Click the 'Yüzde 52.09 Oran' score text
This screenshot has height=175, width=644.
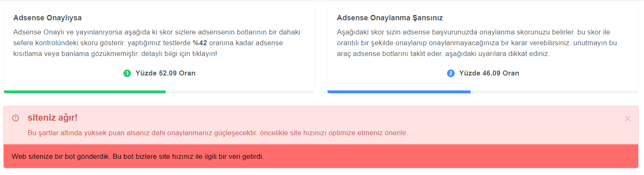coord(166,73)
